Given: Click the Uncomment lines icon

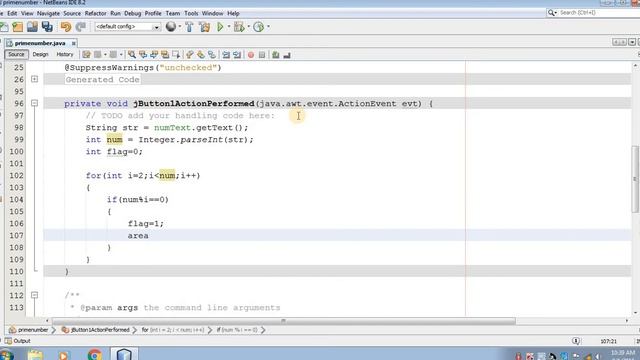Looking at the screenshot, I should 287,55.
